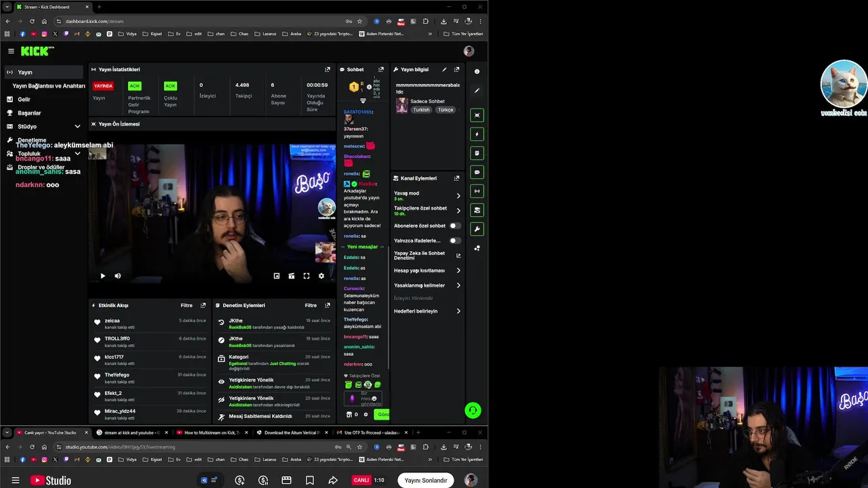Pop out the Denetim Eylemleri panel
Image resolution: width=868 pixels, height=488 pixels.
click(328, 305)
